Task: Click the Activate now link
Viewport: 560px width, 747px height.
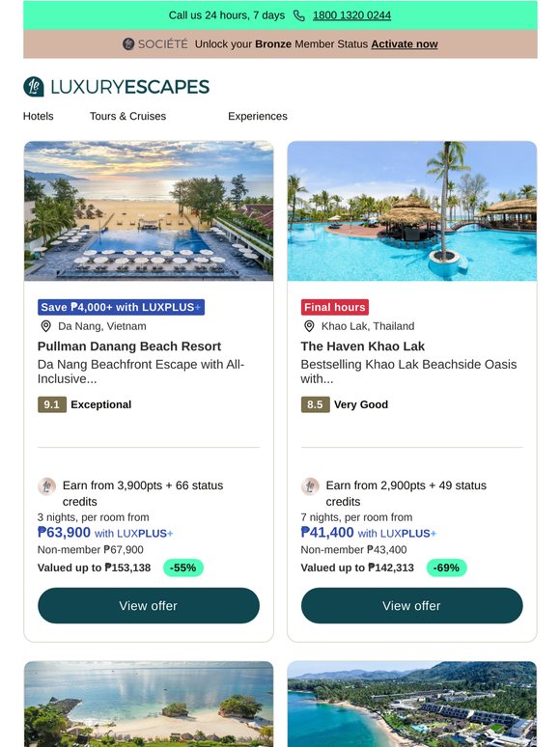Action: pyautogui.click(x=405, y=43)
